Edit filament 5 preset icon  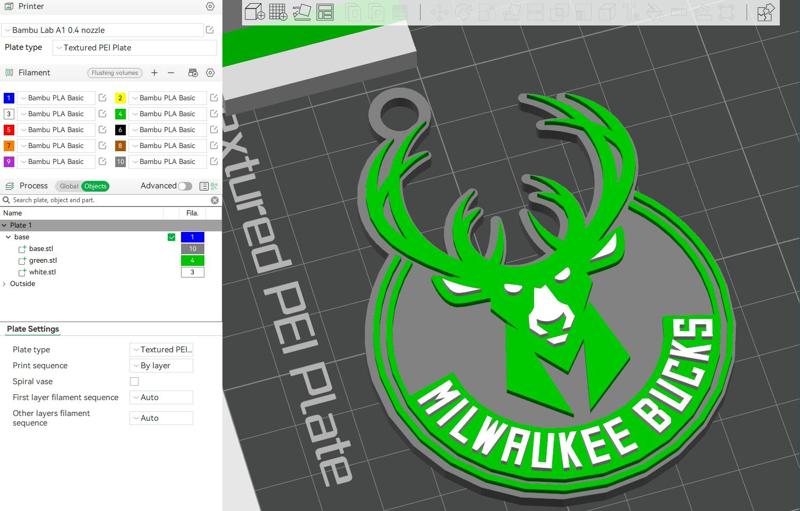(102, 130)
